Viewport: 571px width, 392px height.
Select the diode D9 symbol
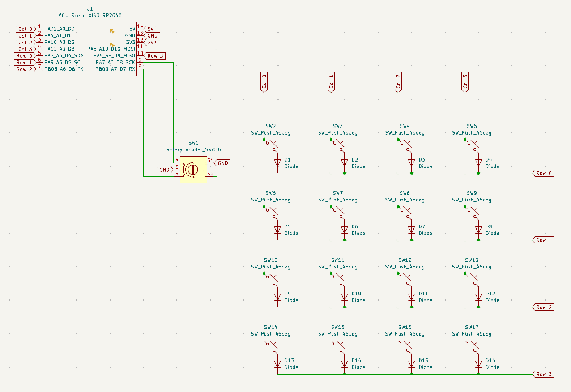(277, 297)
